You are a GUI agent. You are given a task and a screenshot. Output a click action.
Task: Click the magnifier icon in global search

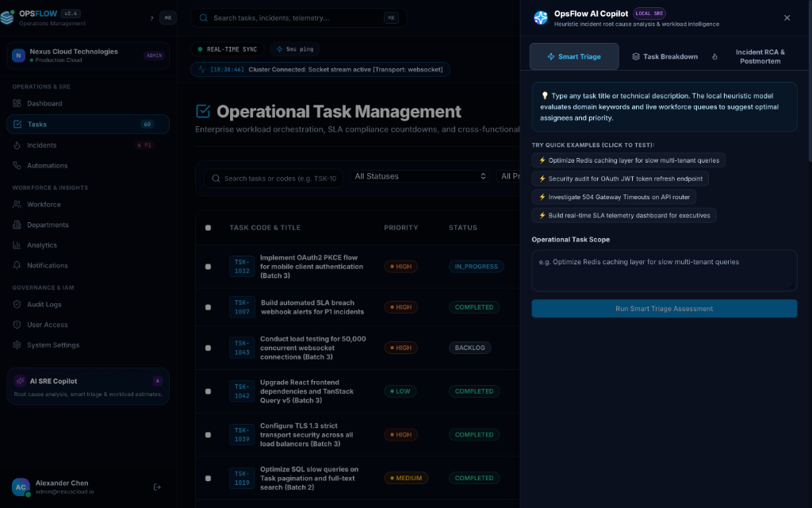(x=204, y=18)
